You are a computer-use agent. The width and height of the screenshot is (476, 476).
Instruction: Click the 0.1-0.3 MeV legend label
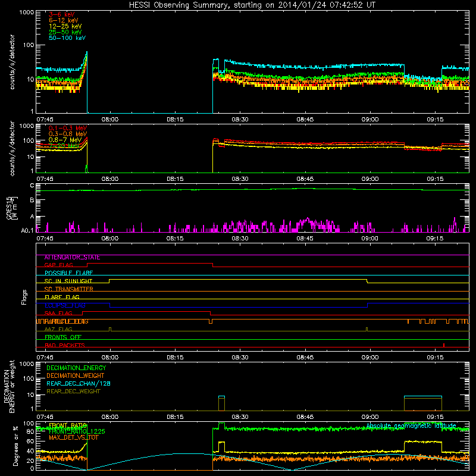68,128
